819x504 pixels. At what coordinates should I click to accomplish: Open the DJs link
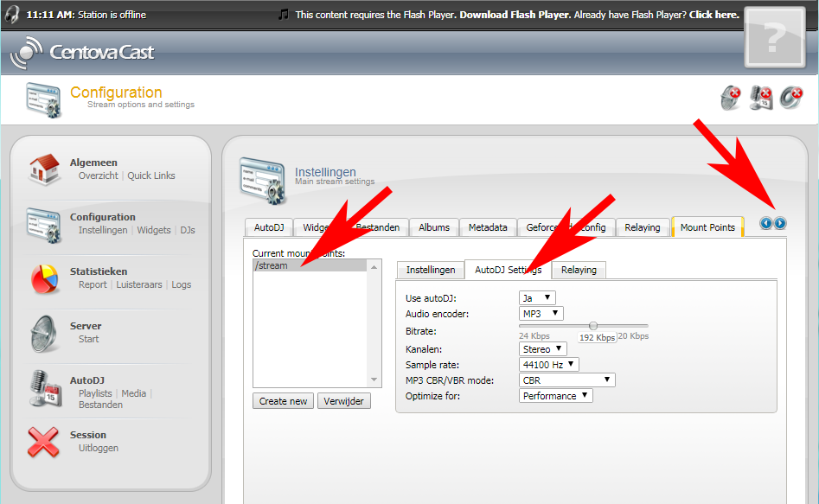tap(188, 230)
